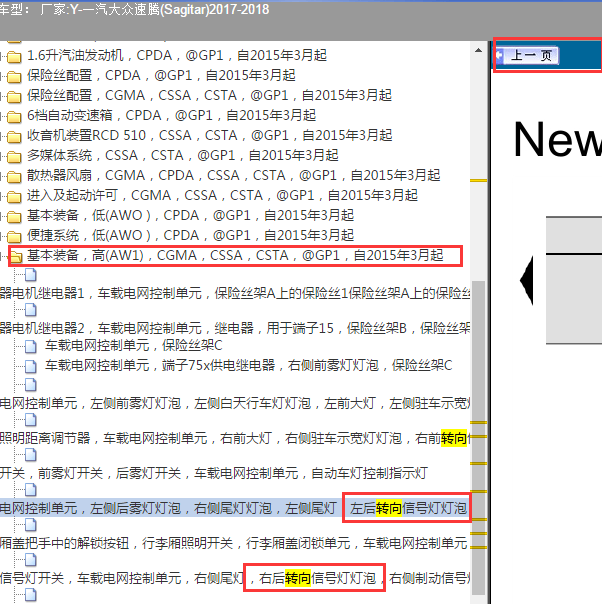Viewport: 602px width, 604px height.
Task: Open folder icon for 收音机装置RCD 510
Action: click(14, 137)
